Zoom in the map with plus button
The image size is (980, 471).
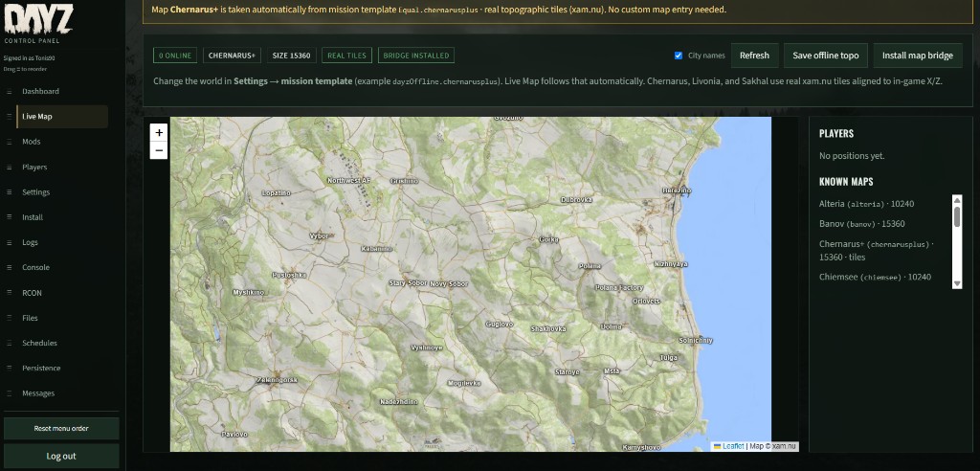159,133
